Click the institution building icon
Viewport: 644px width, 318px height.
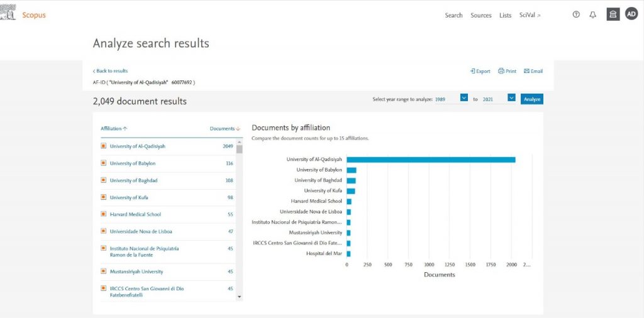[x=613, y=14]
